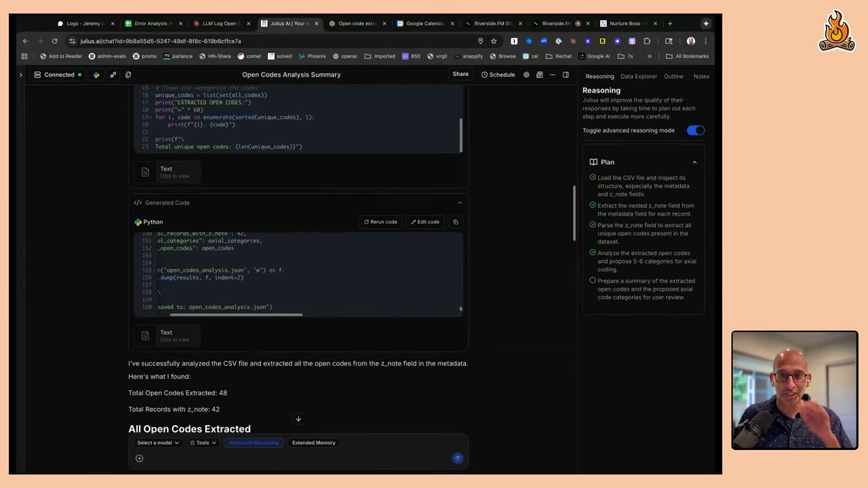Click the scroll-to-bottom arrow button
The width and height of the screenshot is (868, 488).
(x=298, y=419)
